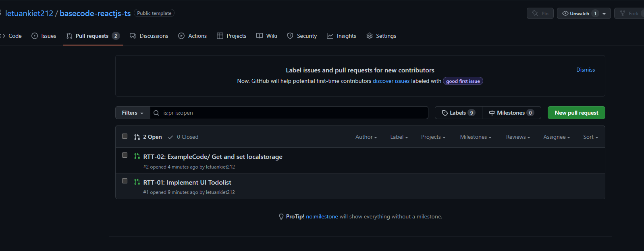Click the Actions play icon
The width and height of the screenshot is (644, 251).
click(181, 36)
